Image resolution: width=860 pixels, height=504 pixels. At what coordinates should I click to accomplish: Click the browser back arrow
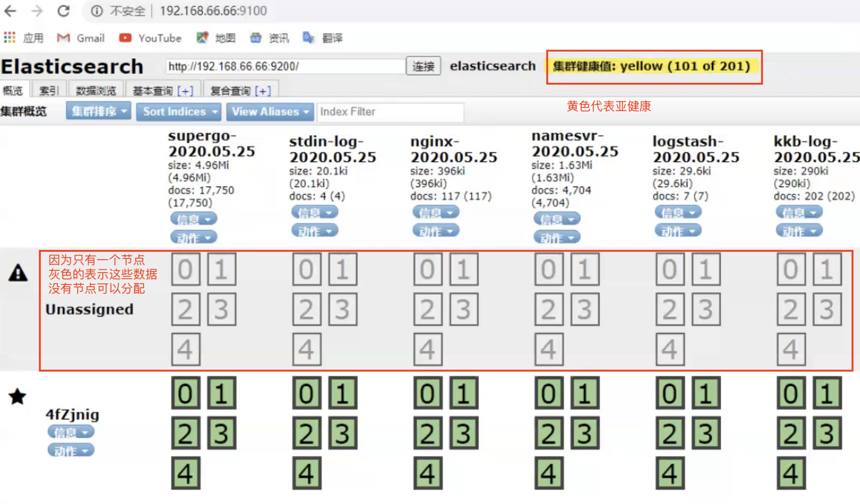[11, 11]
